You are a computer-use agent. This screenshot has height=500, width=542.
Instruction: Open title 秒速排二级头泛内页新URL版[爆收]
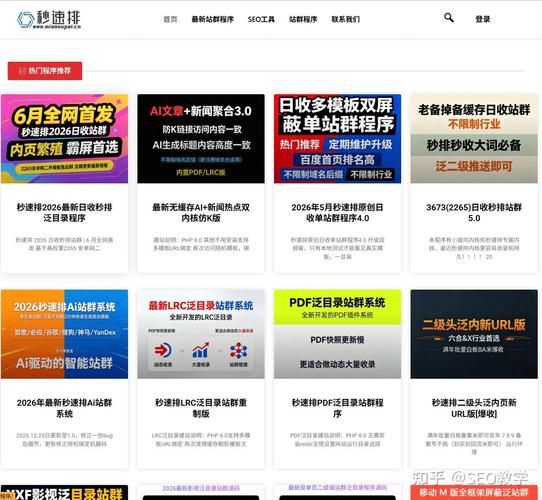[474, 408]
